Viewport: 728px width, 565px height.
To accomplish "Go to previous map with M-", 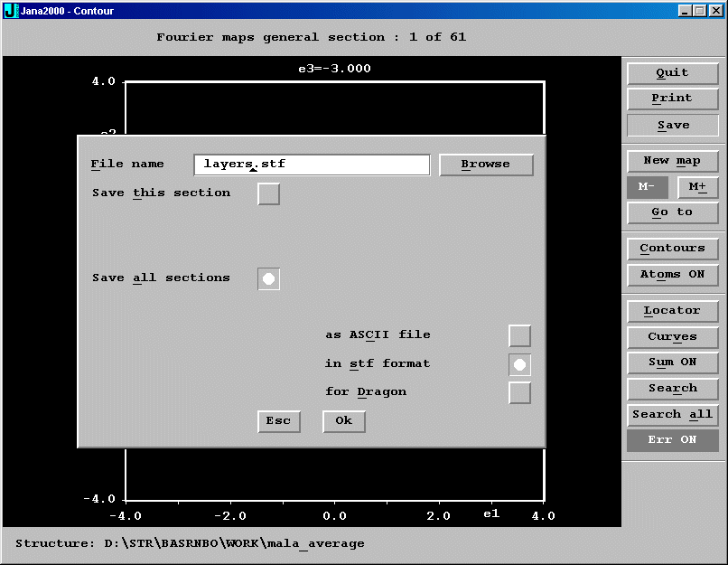I will point(647,187).
